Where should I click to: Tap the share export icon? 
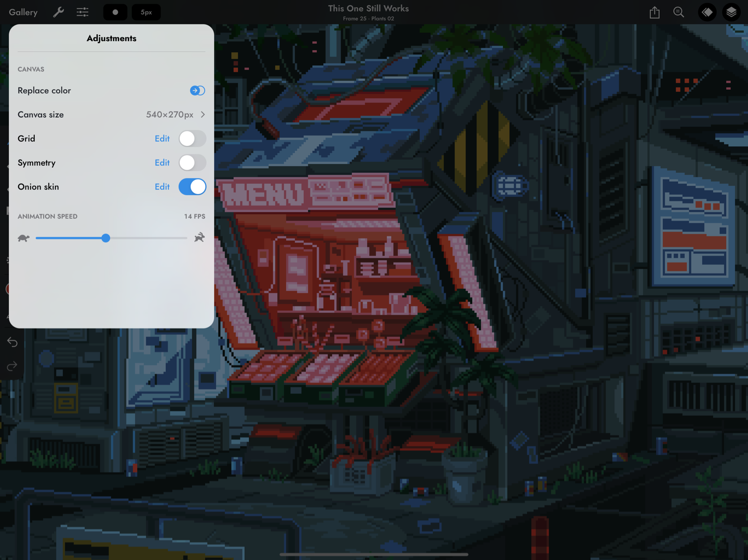654,12
